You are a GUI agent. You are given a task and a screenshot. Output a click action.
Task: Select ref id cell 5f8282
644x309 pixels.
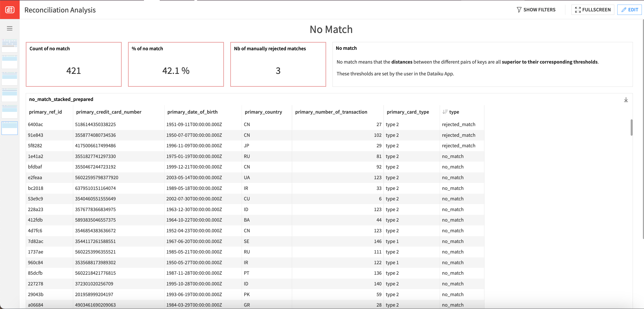click(35, 146)
